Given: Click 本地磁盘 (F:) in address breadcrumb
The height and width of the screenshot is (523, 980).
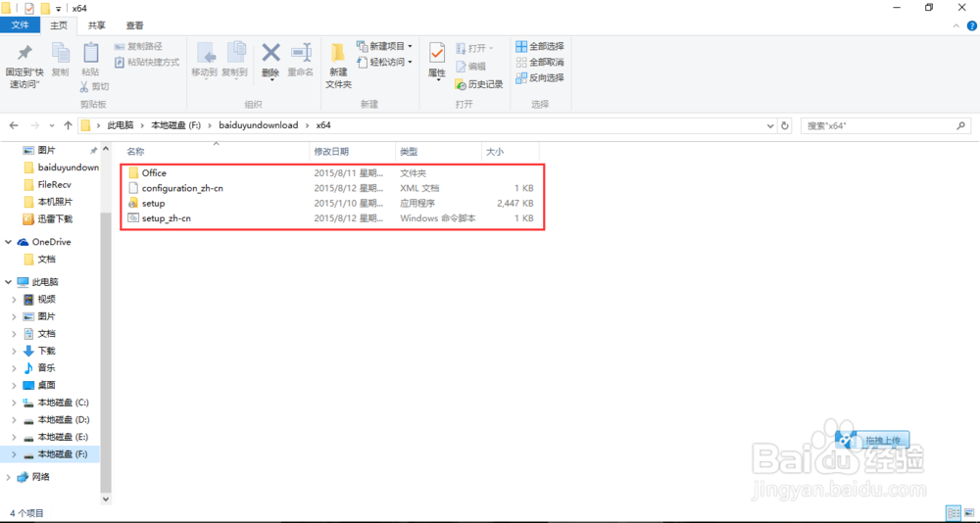Looking at the screenshot, I should pos(176,125).
